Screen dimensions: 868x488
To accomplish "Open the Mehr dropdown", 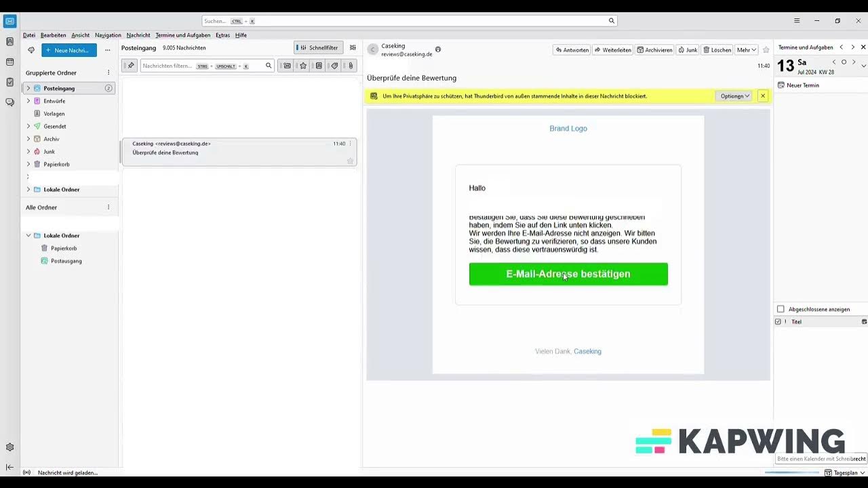I will tap(746, 50).
